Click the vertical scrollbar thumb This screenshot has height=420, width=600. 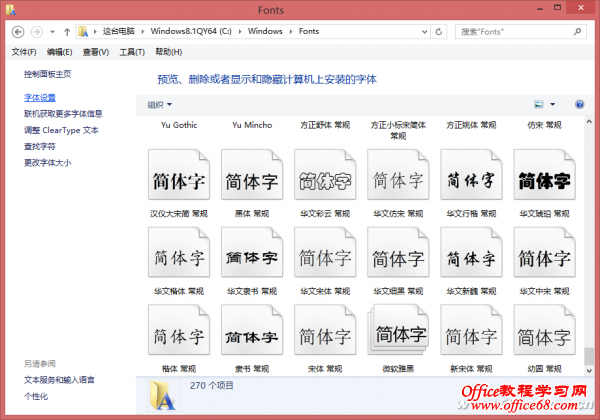click(589, 356)
